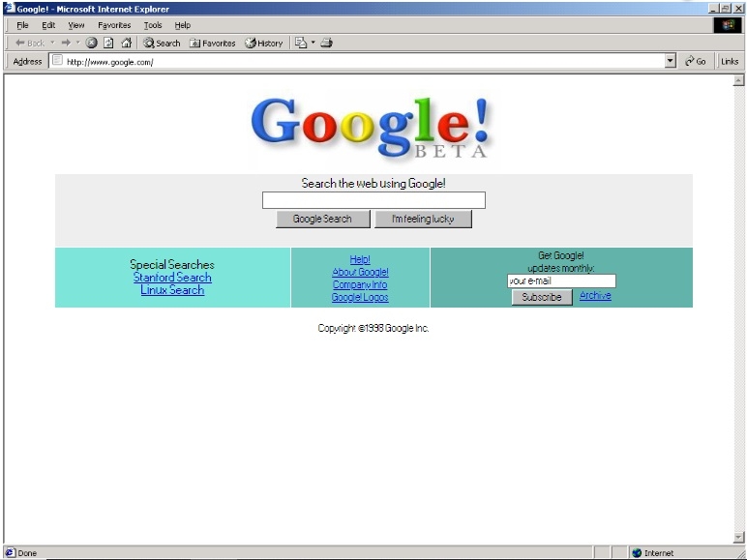The width and height of the screenshot is (747, 560).
Task: Click the IE page icon in status bar
Action: 10,552
